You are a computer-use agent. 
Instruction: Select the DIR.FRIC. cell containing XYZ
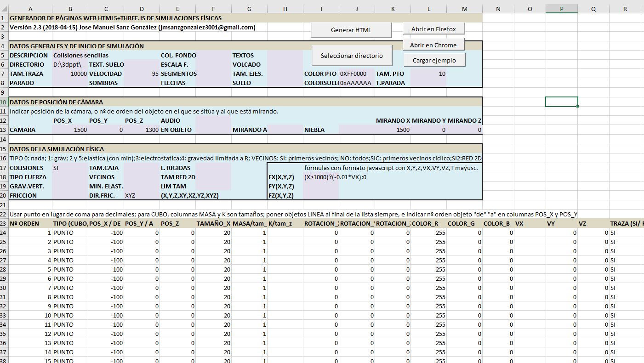142,196
